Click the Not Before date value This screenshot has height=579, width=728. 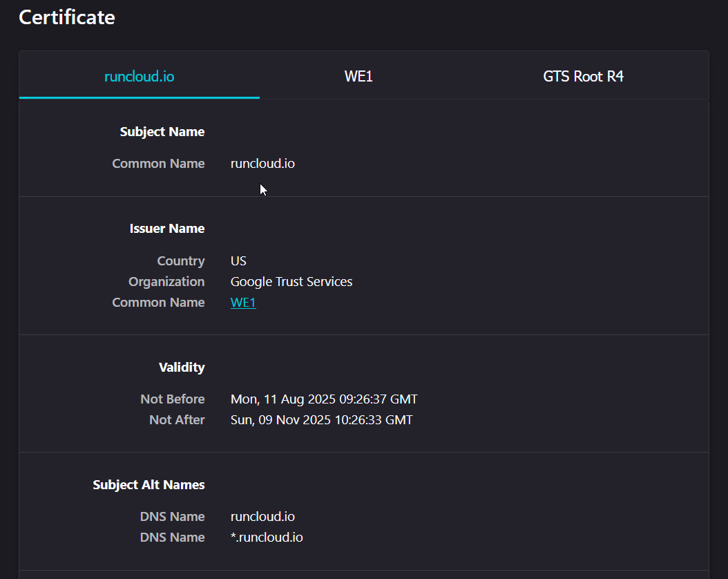point(324,399)
